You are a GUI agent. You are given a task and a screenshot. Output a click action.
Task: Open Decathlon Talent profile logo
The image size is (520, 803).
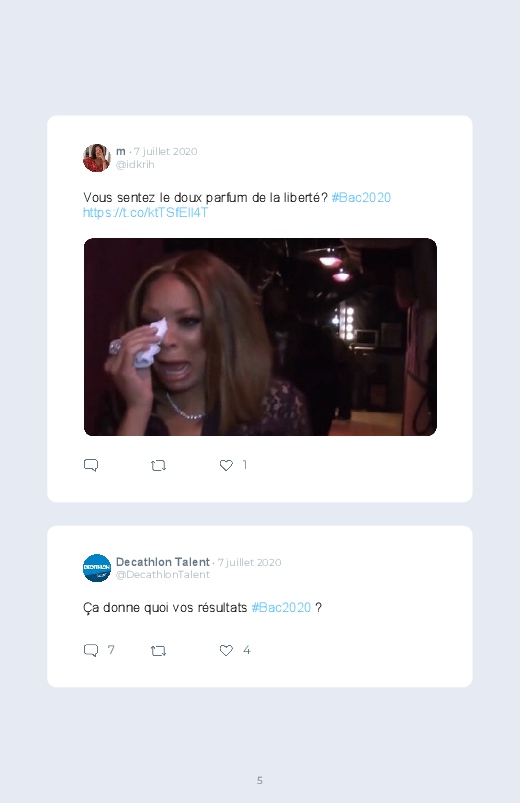click(97, 568)
